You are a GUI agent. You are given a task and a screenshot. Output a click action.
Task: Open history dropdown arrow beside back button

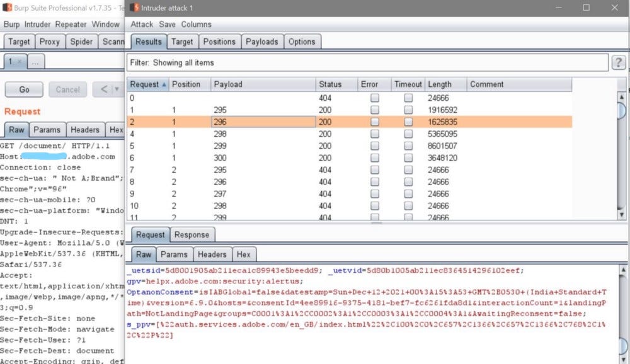coord(117,89)
